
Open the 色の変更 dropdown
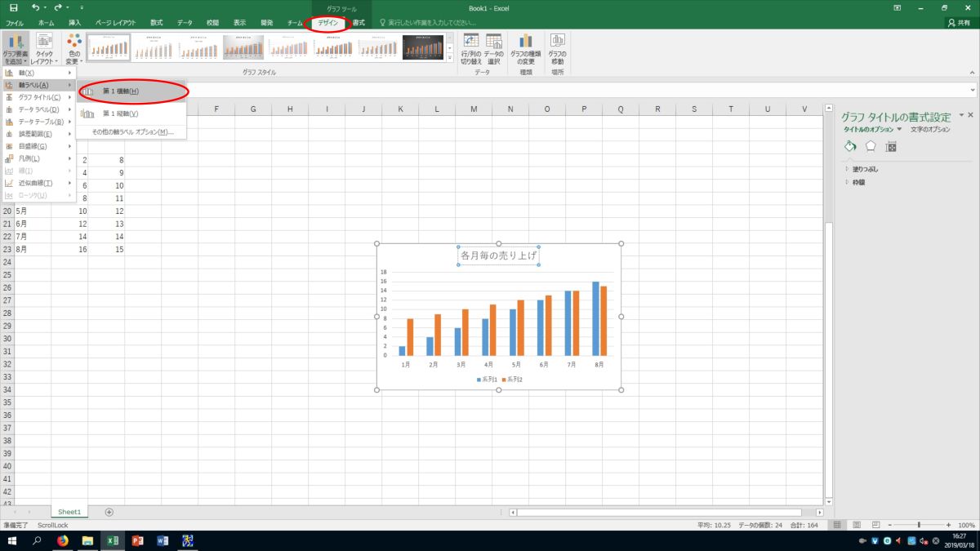click(x=73, y=50)
